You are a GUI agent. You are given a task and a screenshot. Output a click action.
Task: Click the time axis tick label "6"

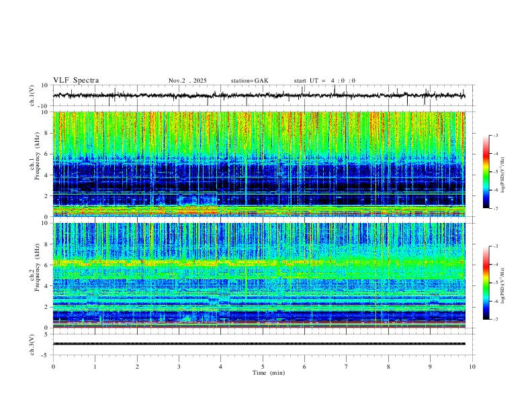(x=305, y=367)
